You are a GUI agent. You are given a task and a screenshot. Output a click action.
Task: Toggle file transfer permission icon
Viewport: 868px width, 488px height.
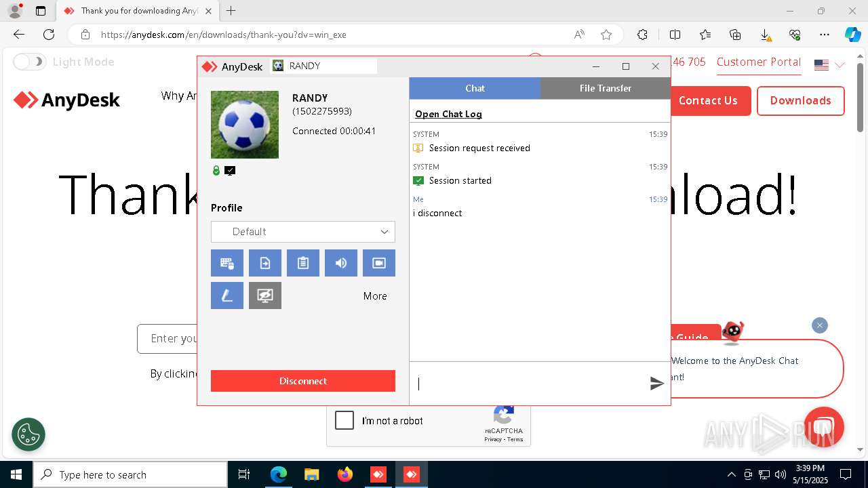(265, 263)
